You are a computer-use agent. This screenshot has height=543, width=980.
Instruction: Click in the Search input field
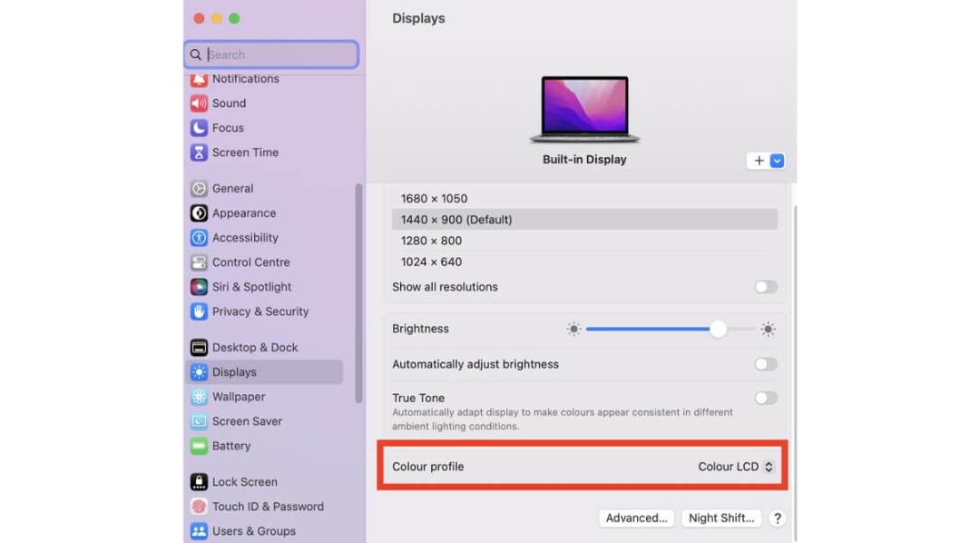271,54
